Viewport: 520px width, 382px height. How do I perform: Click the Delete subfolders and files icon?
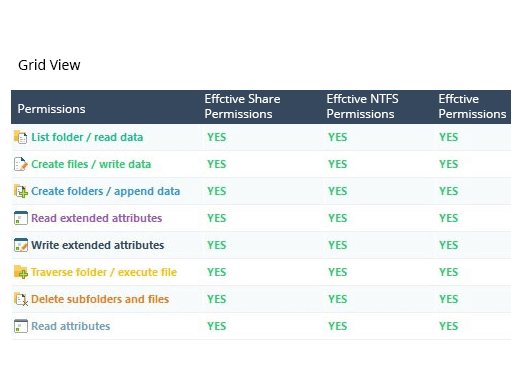(21, 299)
